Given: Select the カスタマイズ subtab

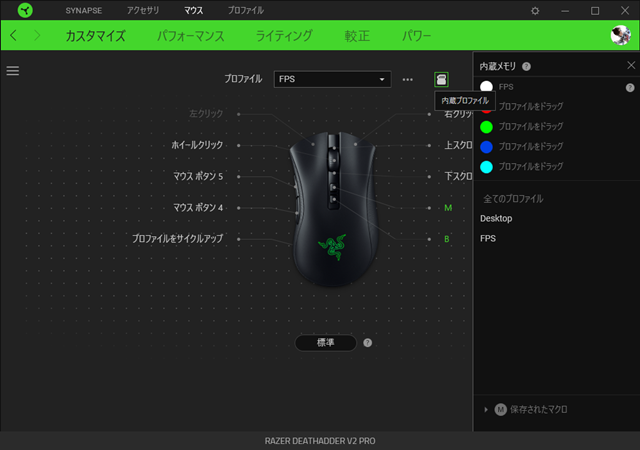Looking at the screenshot, I should point(96,36).
